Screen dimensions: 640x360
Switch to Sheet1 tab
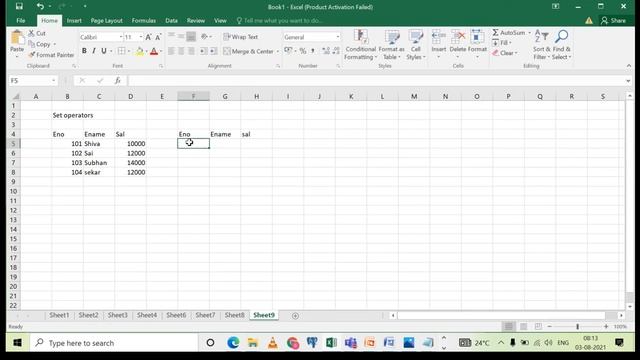click(x=60, y=315)
